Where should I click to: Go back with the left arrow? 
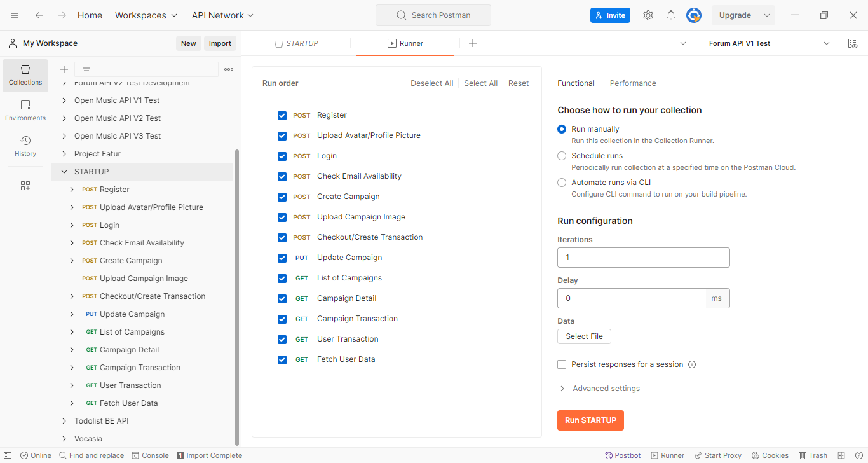tap(39, 15)
